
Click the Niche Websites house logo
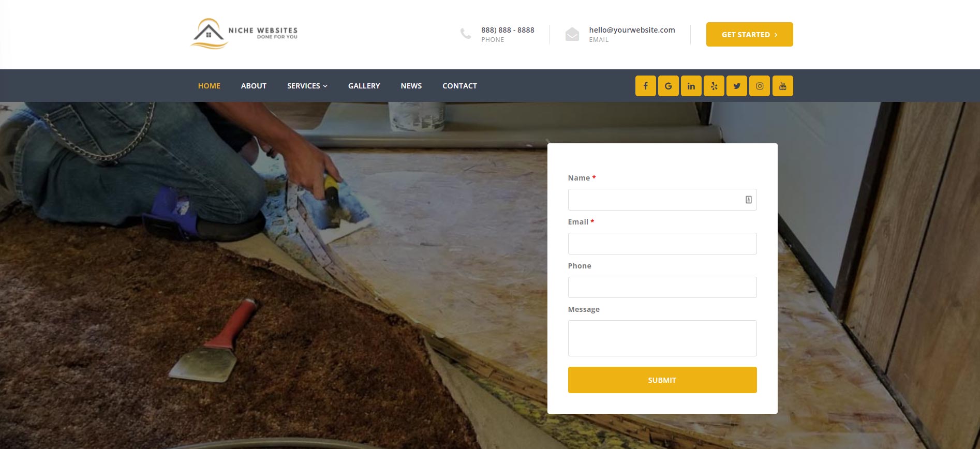209,34
